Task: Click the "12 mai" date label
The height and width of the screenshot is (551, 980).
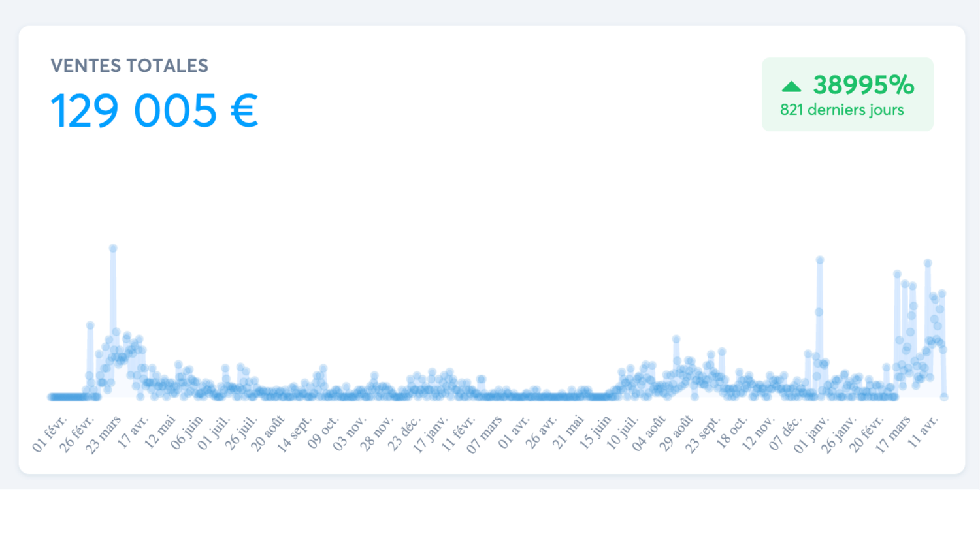Action: pyautogui.click(x=159, y=432)
